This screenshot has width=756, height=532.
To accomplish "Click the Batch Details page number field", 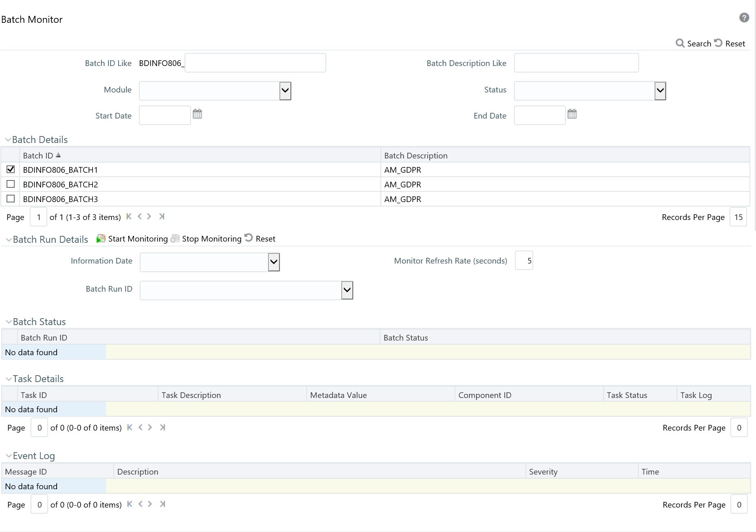I will [x=39, y=217].
